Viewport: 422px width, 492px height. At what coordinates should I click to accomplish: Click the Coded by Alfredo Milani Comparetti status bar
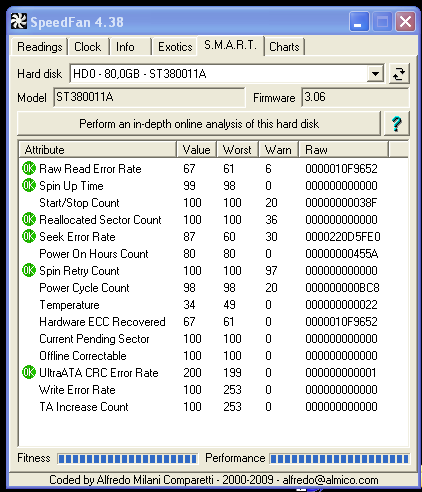click(x=213, y=480)
